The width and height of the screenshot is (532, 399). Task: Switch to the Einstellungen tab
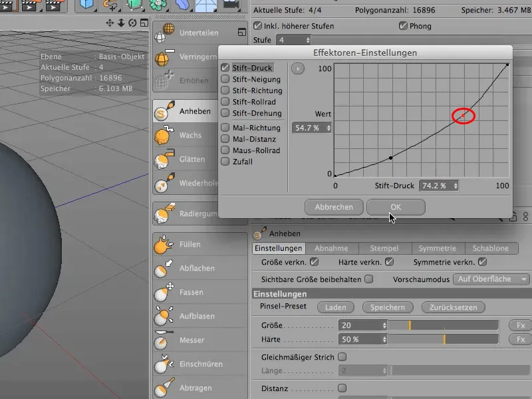pyautogui.click(x=279, y=248)
